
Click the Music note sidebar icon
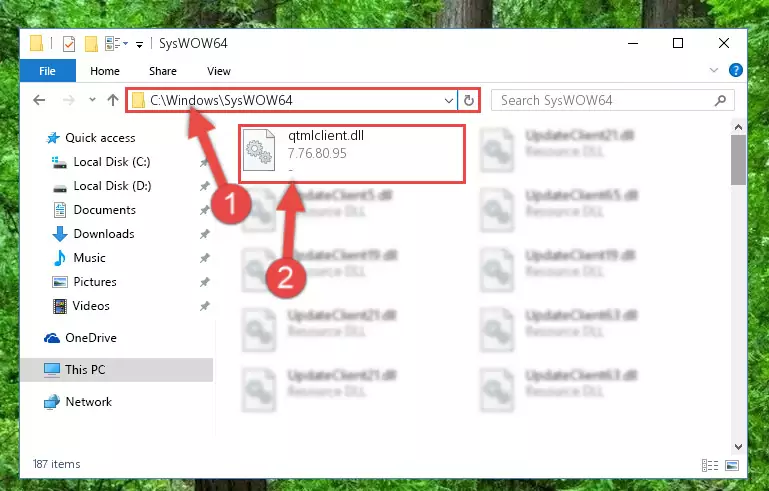(x=60, y=258)
